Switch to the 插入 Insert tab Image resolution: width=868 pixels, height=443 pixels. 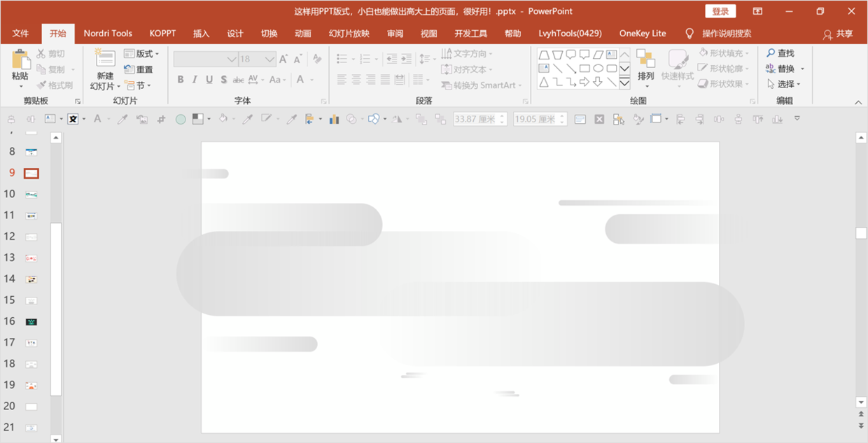point(202,34)
